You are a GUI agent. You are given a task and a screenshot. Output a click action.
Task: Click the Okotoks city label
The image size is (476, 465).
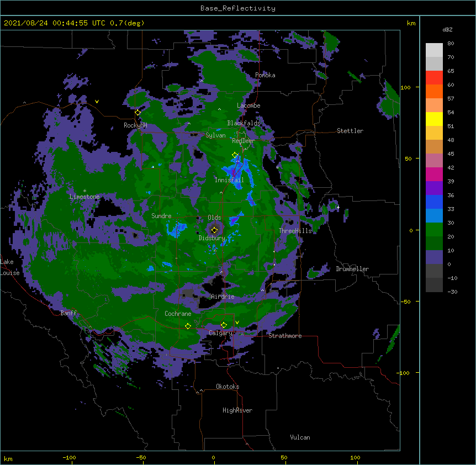(x=228, y=387)
